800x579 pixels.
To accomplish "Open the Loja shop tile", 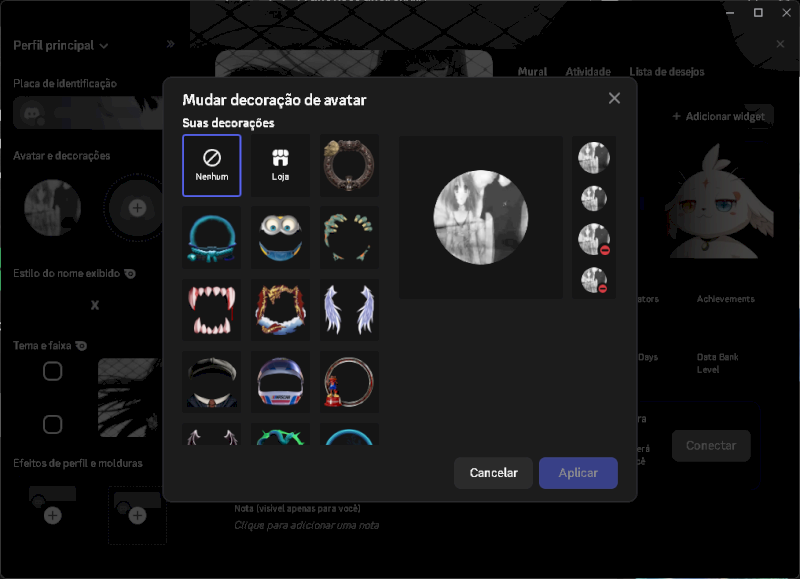I will click(x=280, y=165).
